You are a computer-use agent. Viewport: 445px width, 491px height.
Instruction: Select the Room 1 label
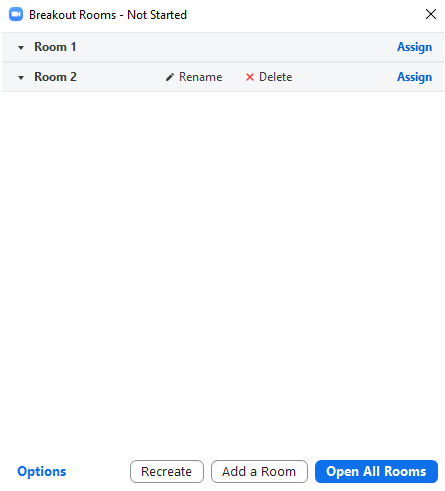pos(55,47)
